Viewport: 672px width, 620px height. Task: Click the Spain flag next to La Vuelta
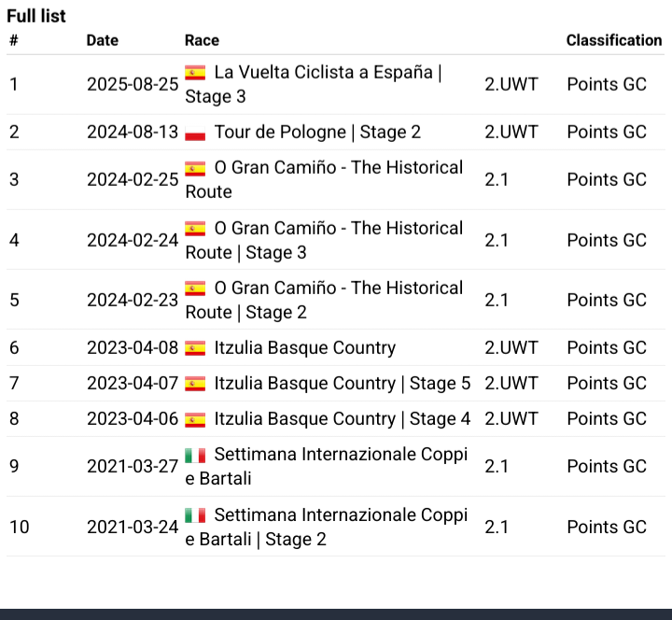195,72
